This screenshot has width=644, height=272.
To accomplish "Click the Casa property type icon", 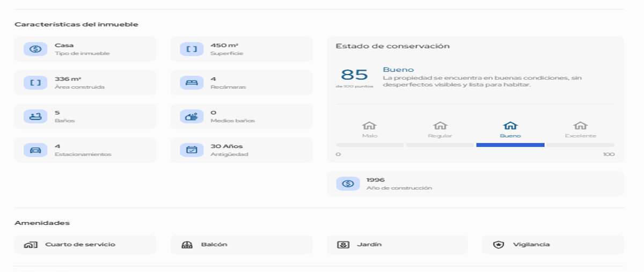I will [35, 49].
